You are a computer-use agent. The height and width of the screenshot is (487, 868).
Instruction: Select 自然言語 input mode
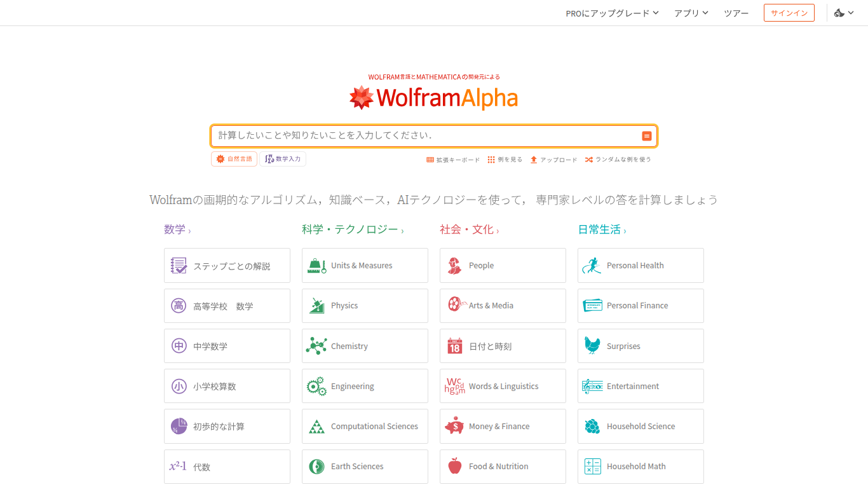point(234,159)
